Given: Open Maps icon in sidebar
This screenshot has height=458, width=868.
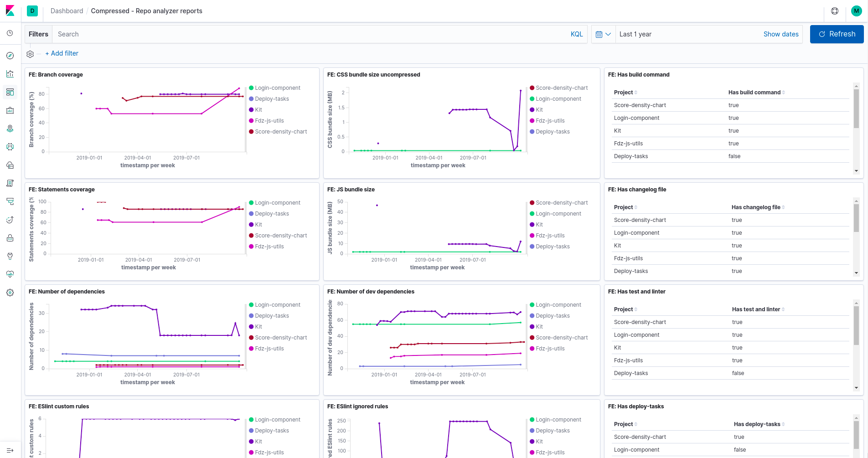Looking at the screenshot, I should tap(10, 129).
